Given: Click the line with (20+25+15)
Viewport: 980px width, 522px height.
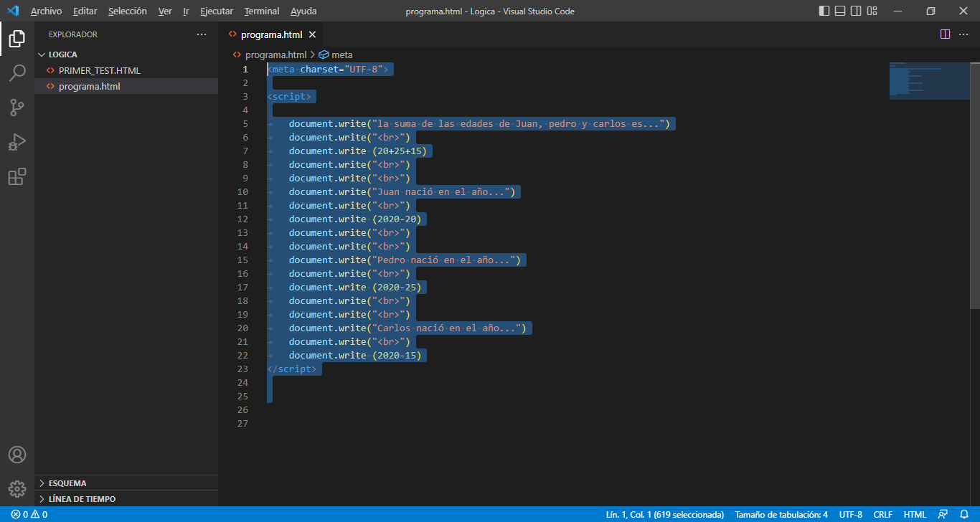Looking at the screenshot, I should (x=359, y=151).
